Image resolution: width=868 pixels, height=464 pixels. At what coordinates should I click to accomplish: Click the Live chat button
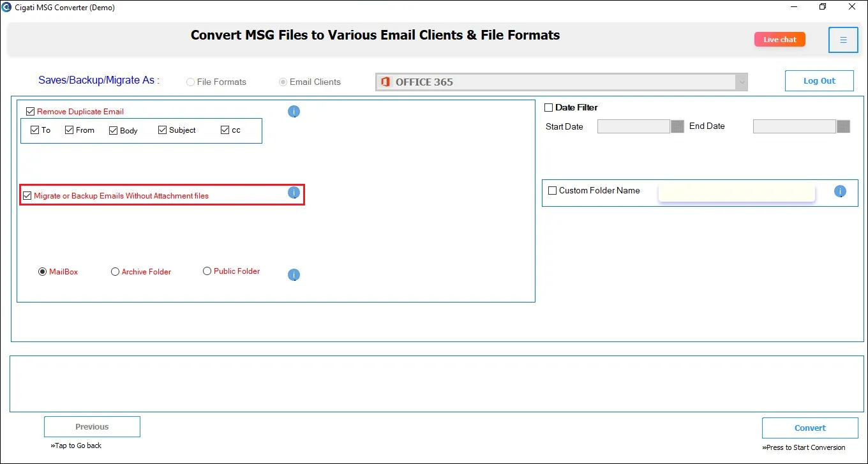tap(780, 40)
